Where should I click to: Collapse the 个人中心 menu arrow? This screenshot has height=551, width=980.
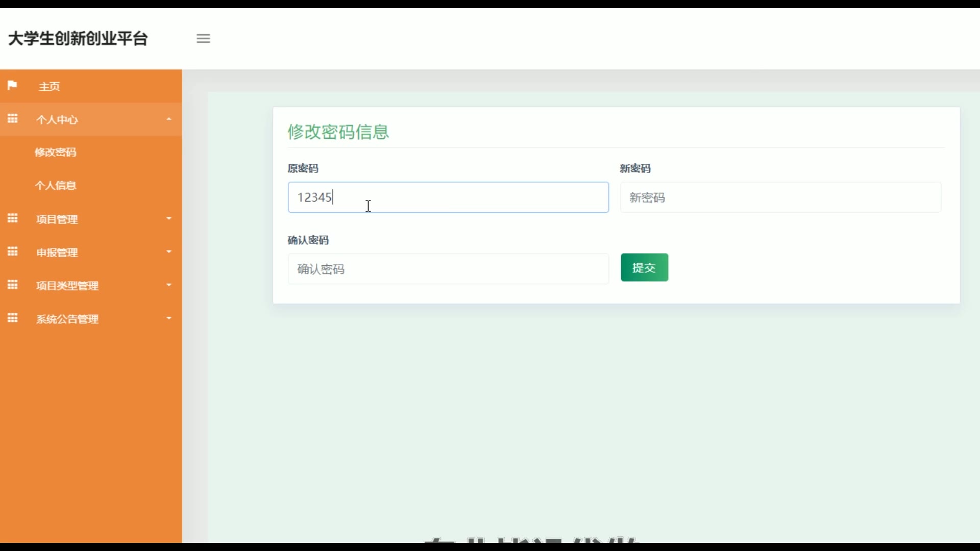point(169,119)
